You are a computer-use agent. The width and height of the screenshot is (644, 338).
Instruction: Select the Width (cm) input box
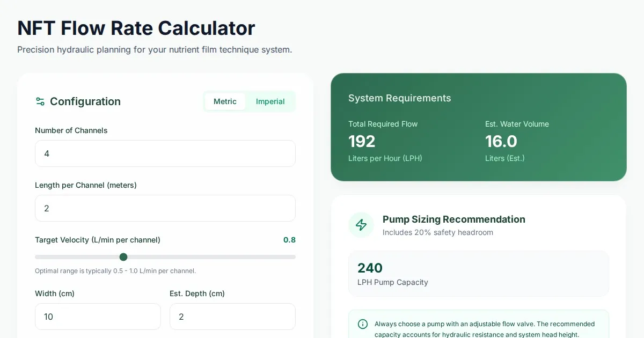point(98,317)
